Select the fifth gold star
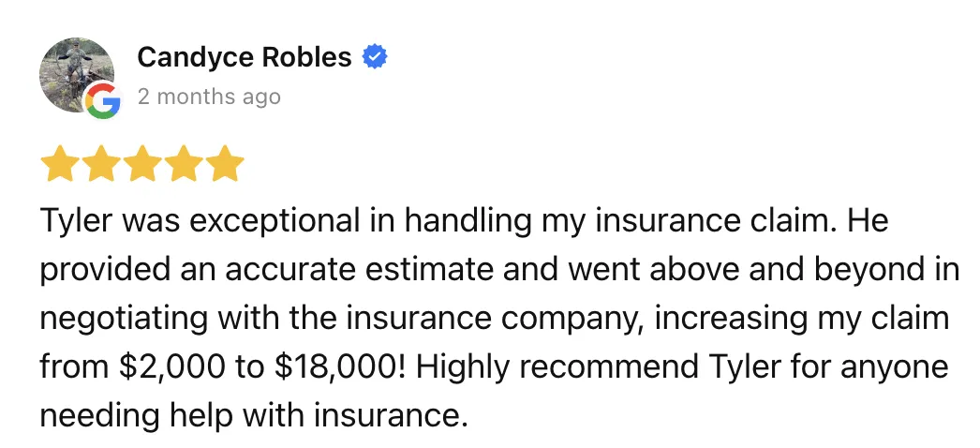 [x=225, y=164]
